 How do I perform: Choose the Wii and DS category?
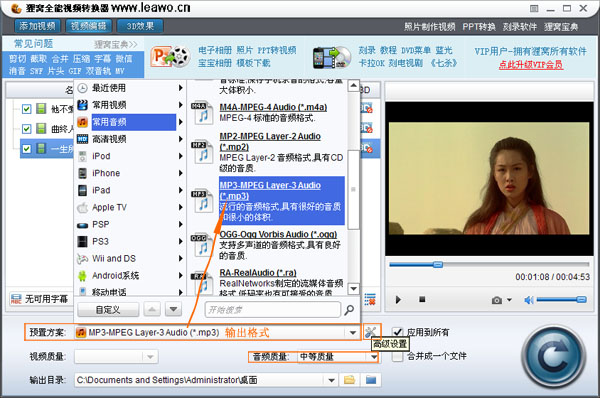[x=130, y=258]
